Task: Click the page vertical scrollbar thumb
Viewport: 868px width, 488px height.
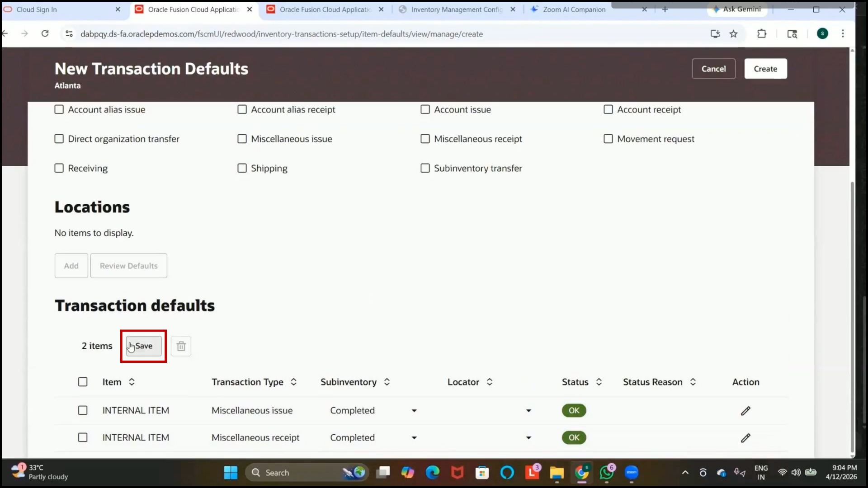Action: (x=852, y=316)
